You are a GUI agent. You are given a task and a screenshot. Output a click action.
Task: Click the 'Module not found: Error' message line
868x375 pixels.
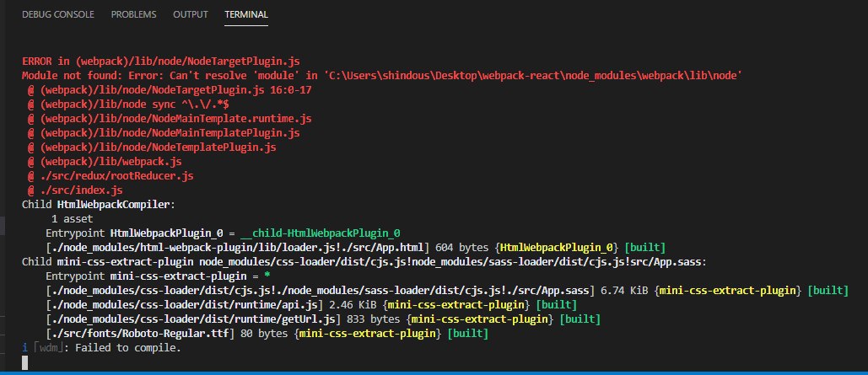(382, 76)
